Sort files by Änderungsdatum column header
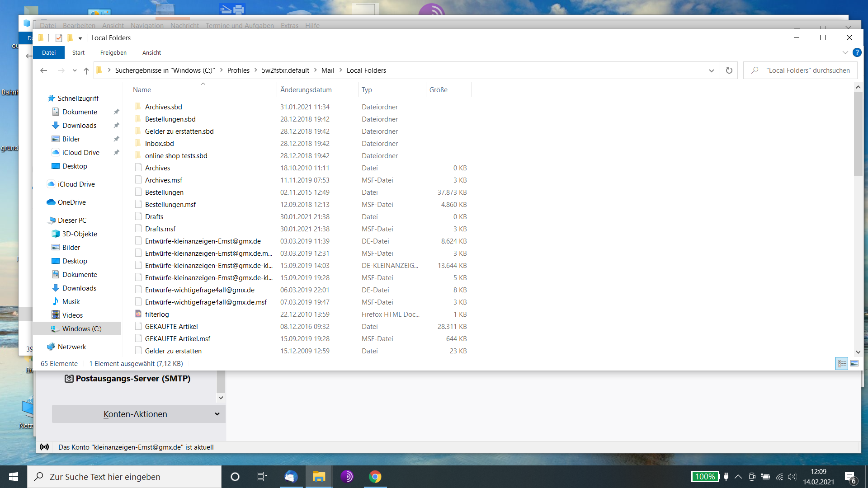Image resolution: width=868 pixels, height=488 pixels. pyautogui.click(x=306, y=89)
